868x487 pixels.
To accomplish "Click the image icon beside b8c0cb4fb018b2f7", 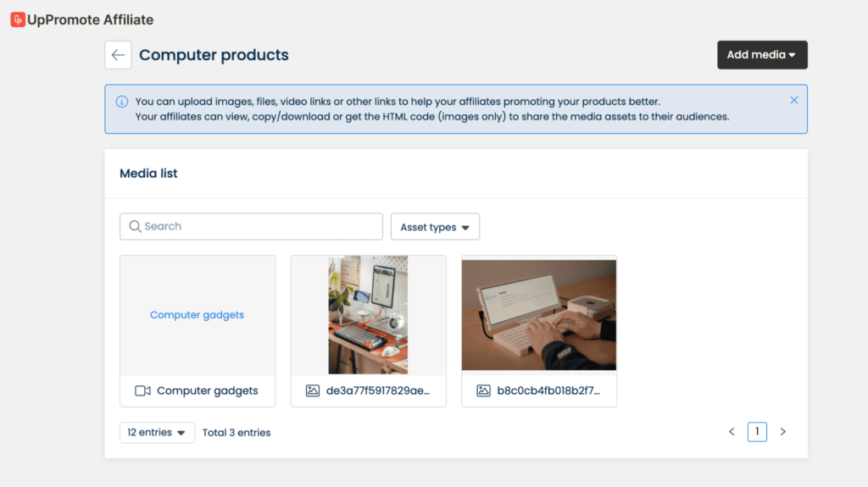I will 483,390.
